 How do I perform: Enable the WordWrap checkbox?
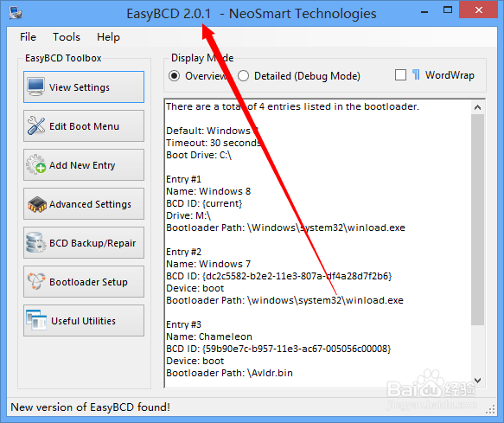pos(400,75)
